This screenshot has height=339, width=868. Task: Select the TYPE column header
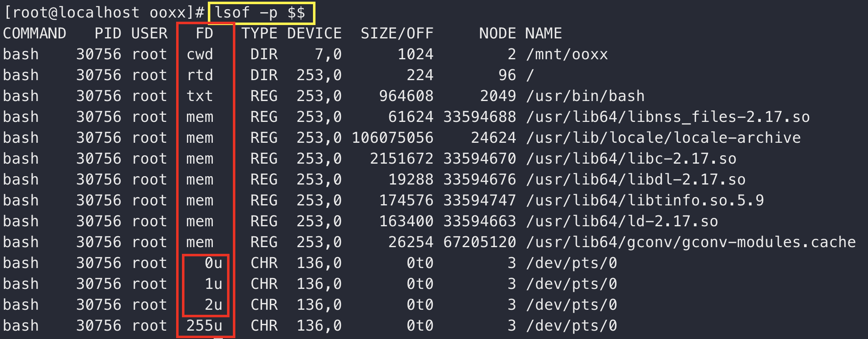pyautogui.click(x=260, y=33)
